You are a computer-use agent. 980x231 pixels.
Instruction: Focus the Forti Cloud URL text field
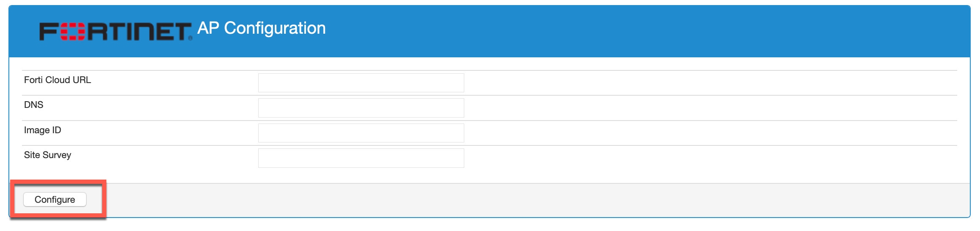[x=361, y=83]
